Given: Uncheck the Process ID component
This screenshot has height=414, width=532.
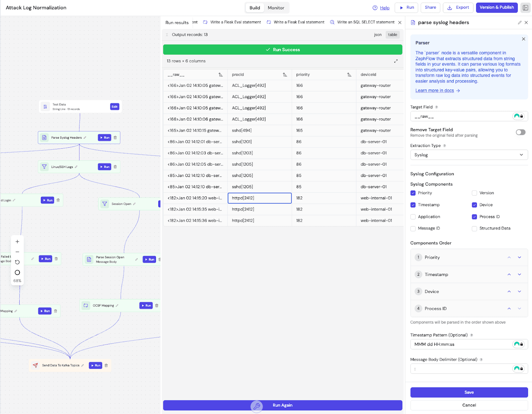Looking at the screenshot, I should 474,216.
